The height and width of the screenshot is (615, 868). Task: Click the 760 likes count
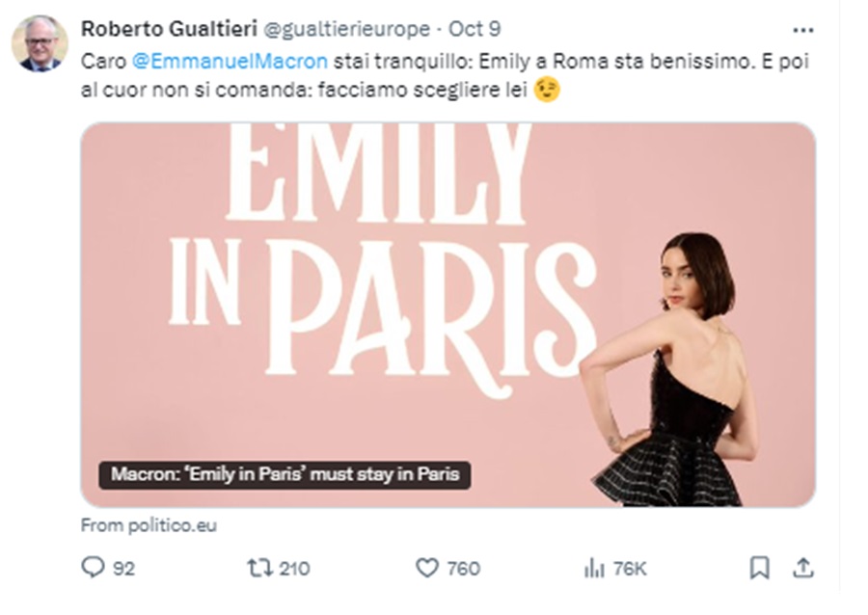click(464, 569)
